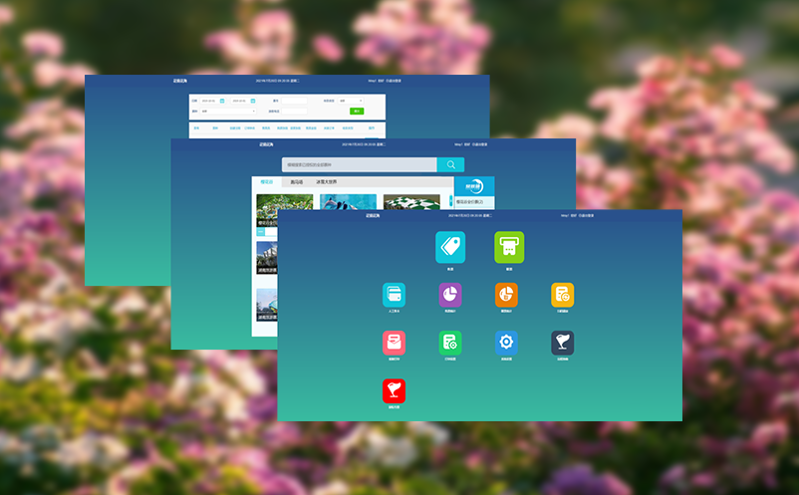Click the teal magnifier search button
Viewport: 799px width, 495px height.
coord(450,165)
